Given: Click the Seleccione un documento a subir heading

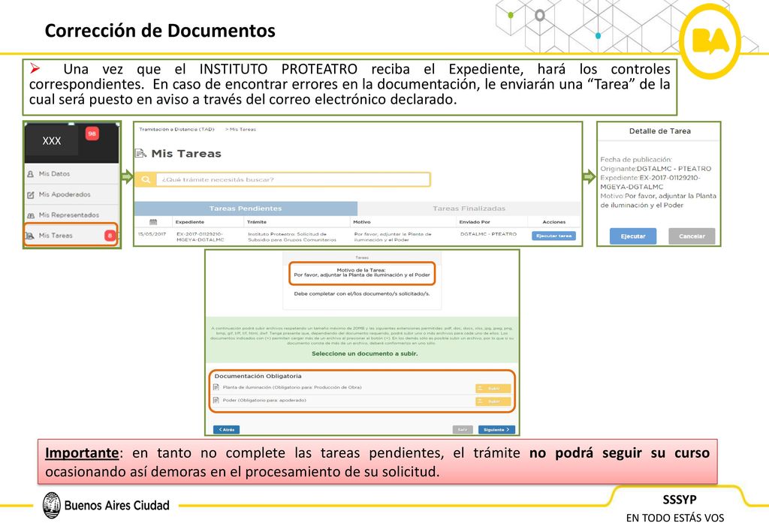Looking at the screenshot, I should (365, 353).
